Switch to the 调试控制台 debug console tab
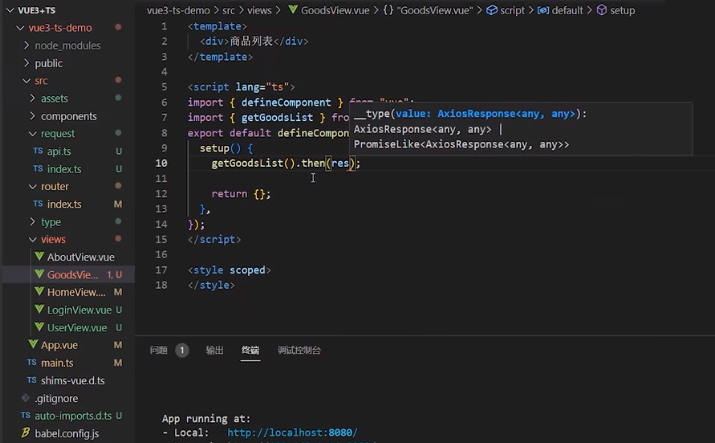Screen dimensions: 715x443 [x=299, y=350]
